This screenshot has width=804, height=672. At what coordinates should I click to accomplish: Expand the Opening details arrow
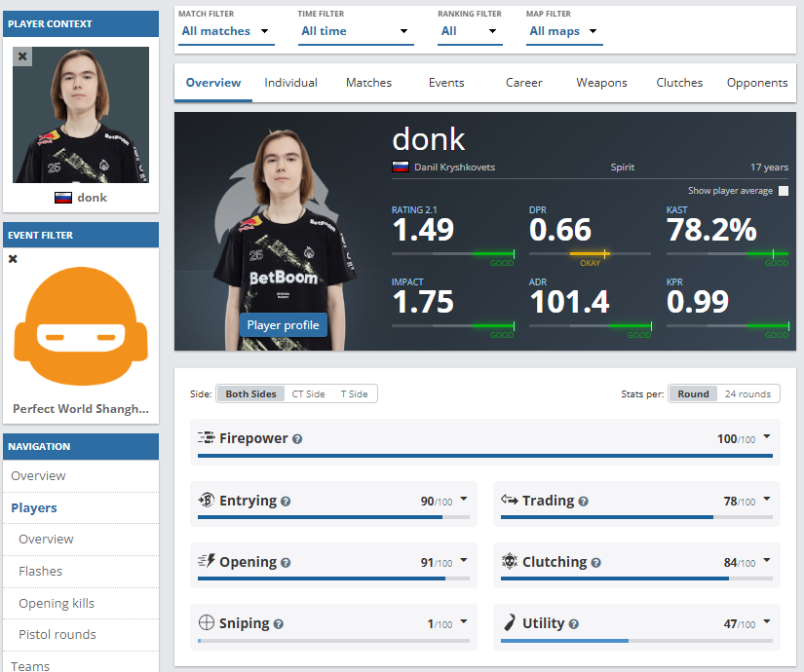[464, 560]
